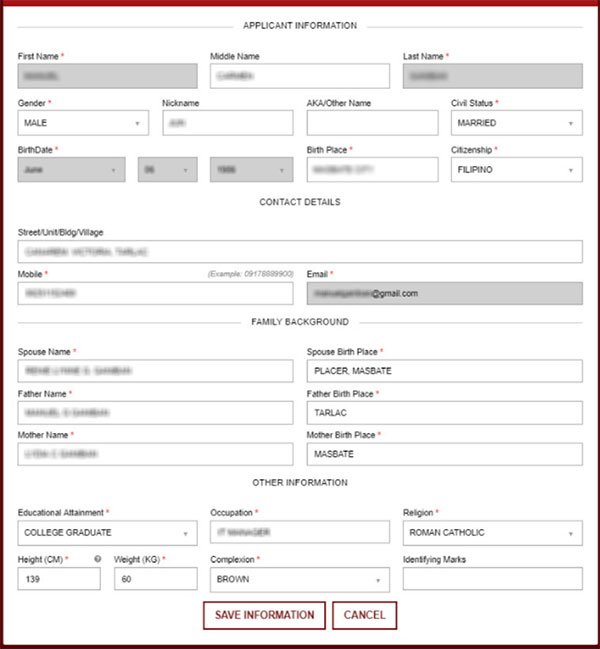Click the Height help icon
600x649 pixels.
(98, 559)
